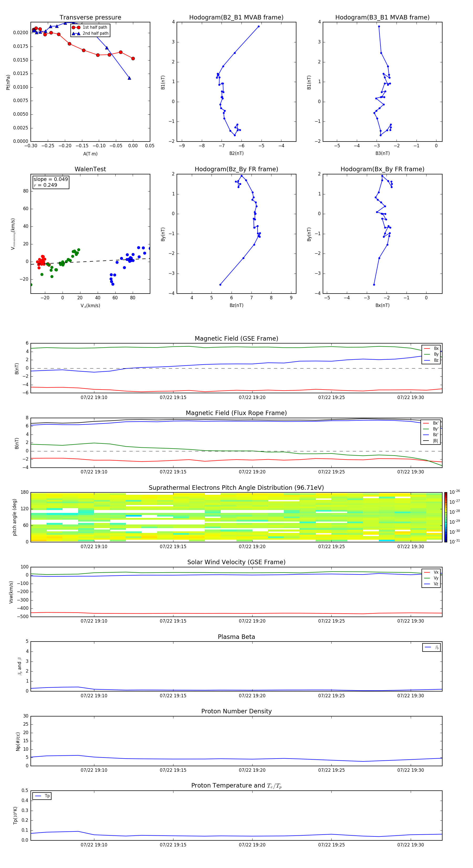Image resolution: width=473 pixels, height=868 pixels.
Task: Click the 'Hodogram(Bz_By FR frame)' title
Action: click(x=236, y=169)
